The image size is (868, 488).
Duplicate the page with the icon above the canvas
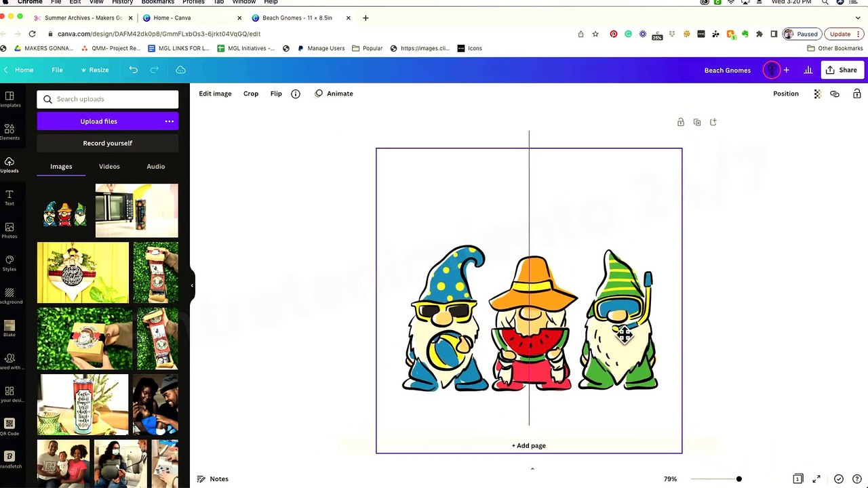(x=697, y=122)
